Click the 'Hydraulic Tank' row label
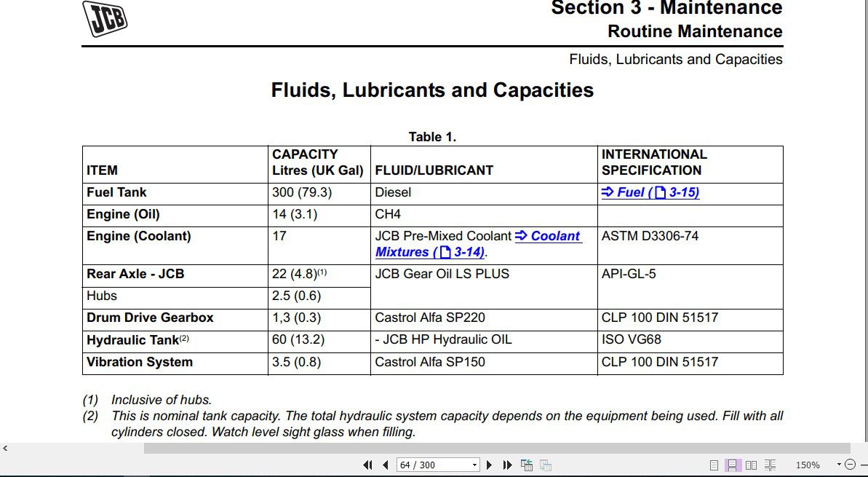The width and height of the screenshot is (868, 477). pyautogui.click(x=138, y=340)
